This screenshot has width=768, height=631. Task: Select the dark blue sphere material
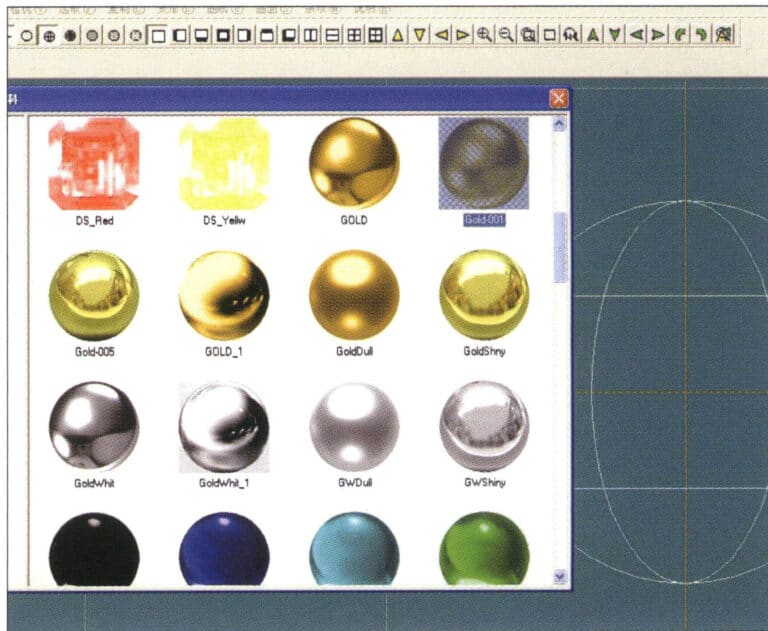point(224,549)
